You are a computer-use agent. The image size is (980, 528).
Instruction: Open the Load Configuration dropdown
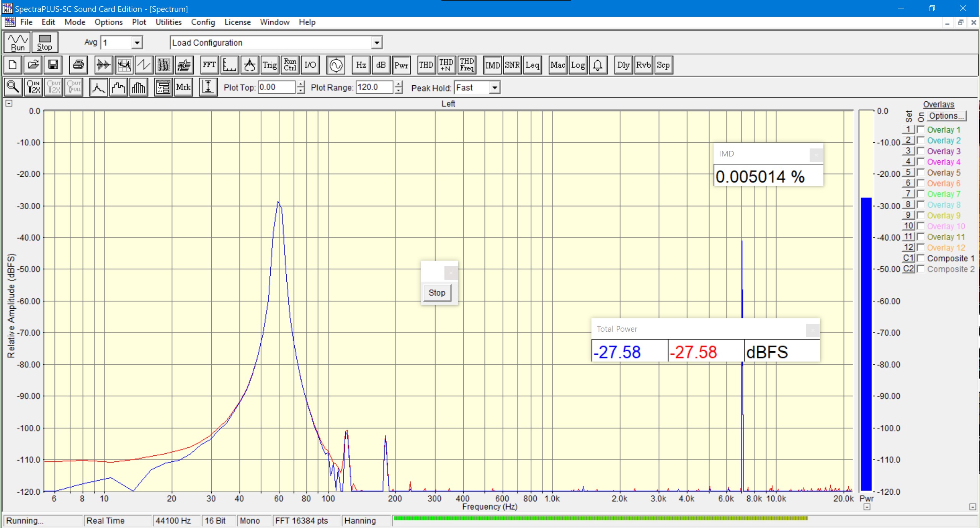[377, 42]
